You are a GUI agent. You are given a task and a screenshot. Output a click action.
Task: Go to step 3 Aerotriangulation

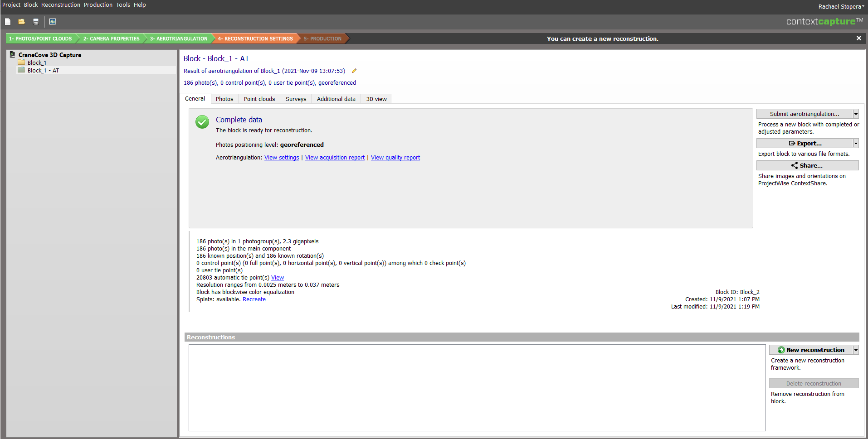pos(179,39)
